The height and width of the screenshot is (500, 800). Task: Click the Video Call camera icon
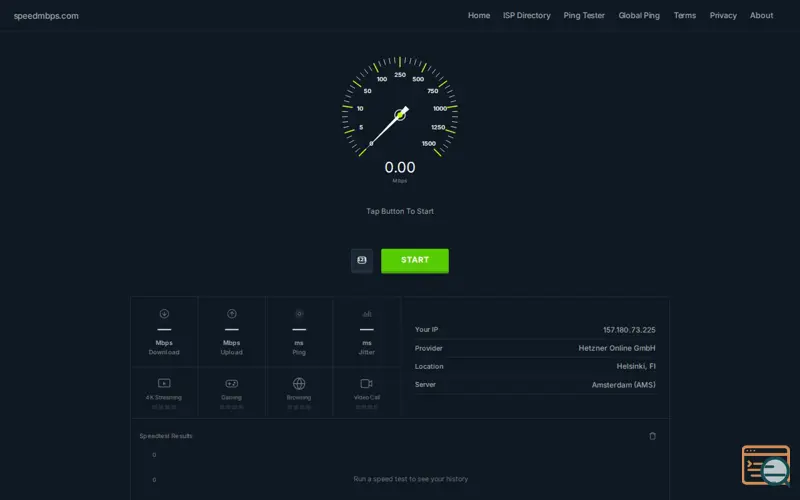366,383
